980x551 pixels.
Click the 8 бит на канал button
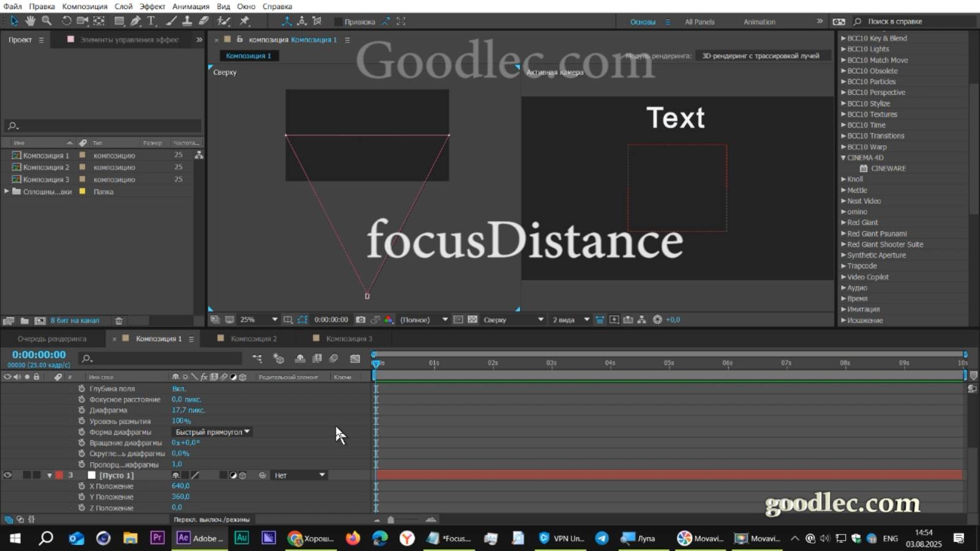[77, 320]
